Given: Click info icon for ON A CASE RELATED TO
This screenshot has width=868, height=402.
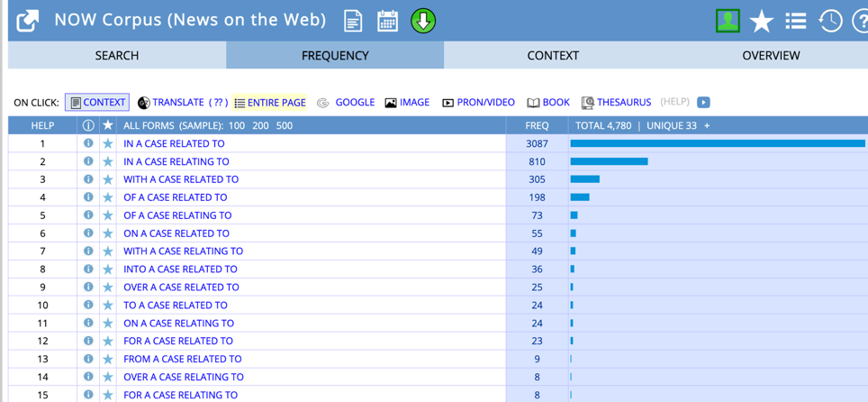Looking at the screenshot, I should [88, 233].
